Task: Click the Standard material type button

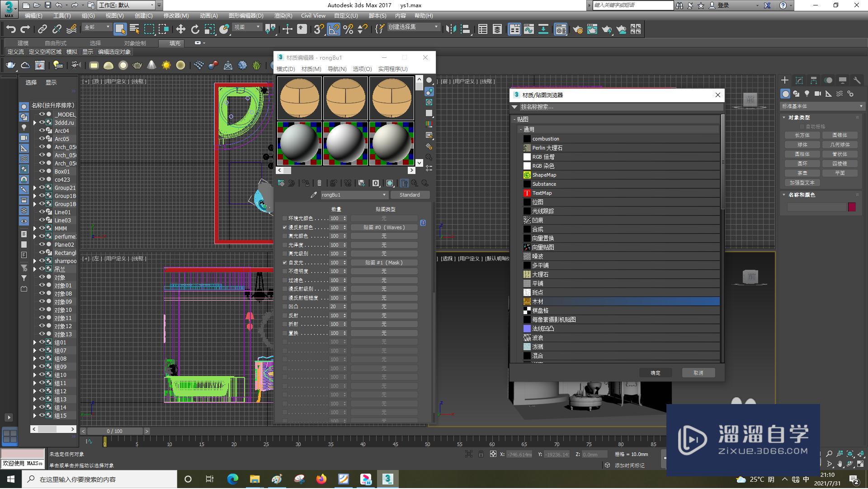Action: tap(410, 195)
